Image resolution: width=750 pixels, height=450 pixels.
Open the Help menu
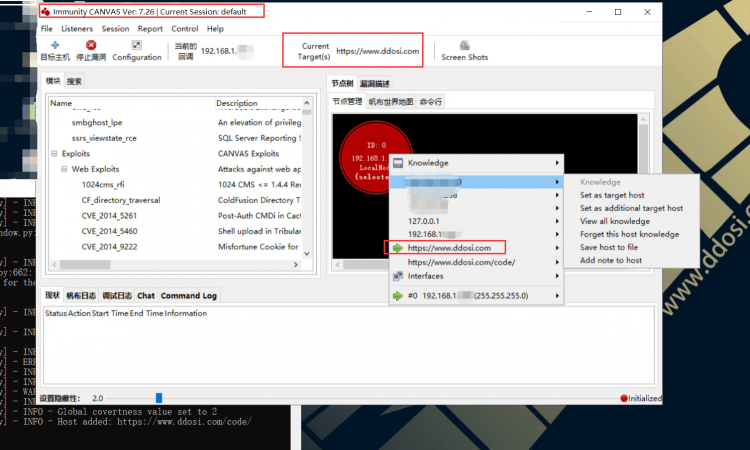click(x=215, y=29)
